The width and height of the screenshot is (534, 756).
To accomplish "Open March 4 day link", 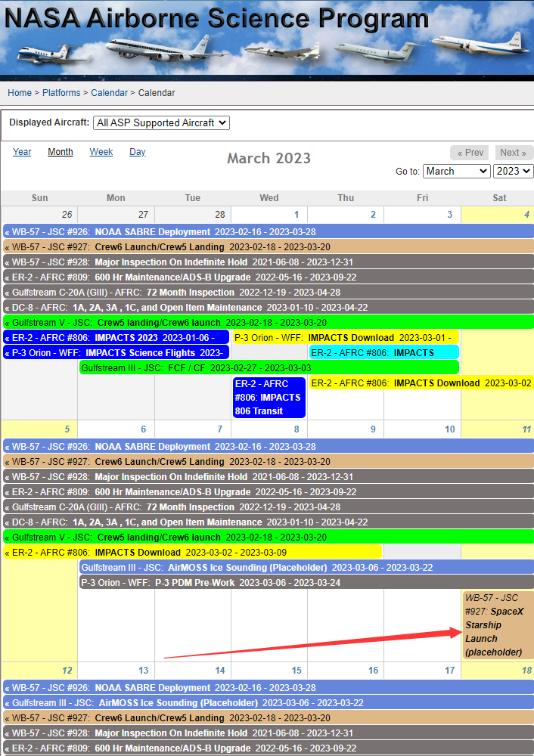I will (x=526, y=215).
